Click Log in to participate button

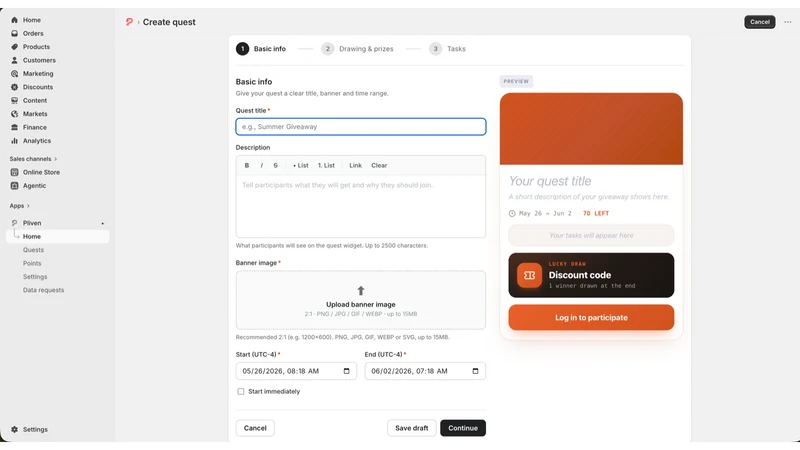(x=591, y=317)
